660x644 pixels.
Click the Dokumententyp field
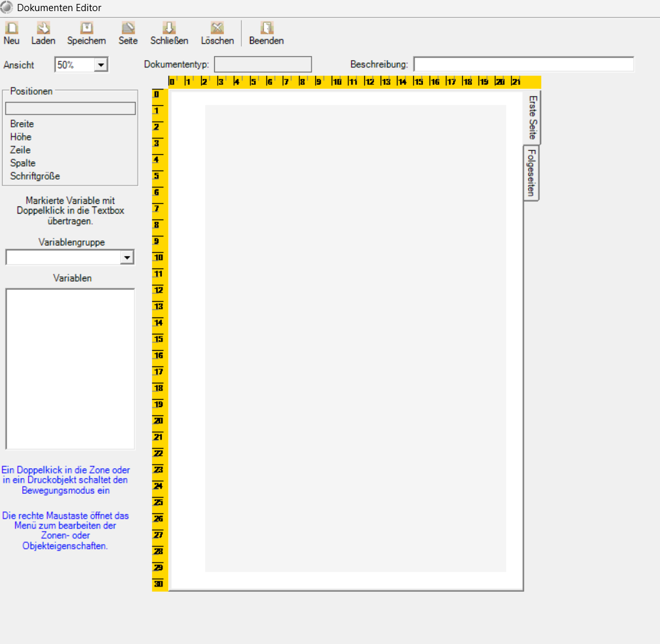[x=263, y=65]
